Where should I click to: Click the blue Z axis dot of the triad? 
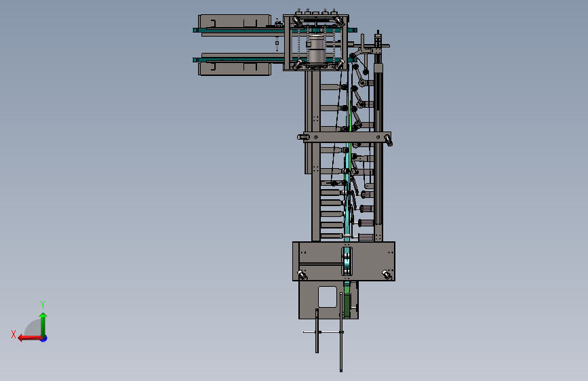[x=44, y=338]
